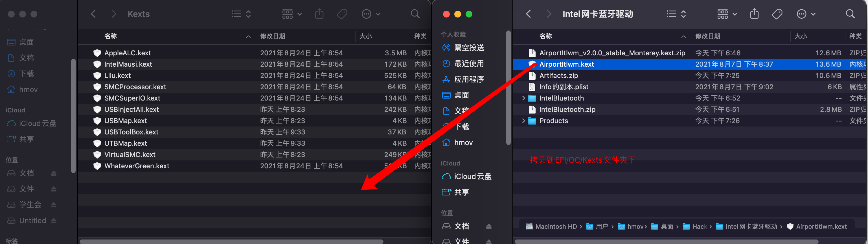
Task: Go back in the Kexts window
Action: (93, 14)
